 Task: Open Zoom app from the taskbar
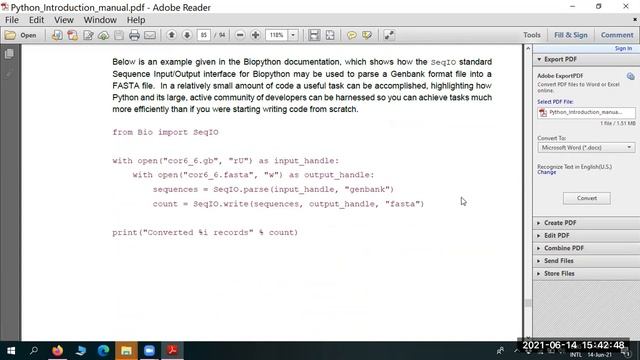pos(149,351)
